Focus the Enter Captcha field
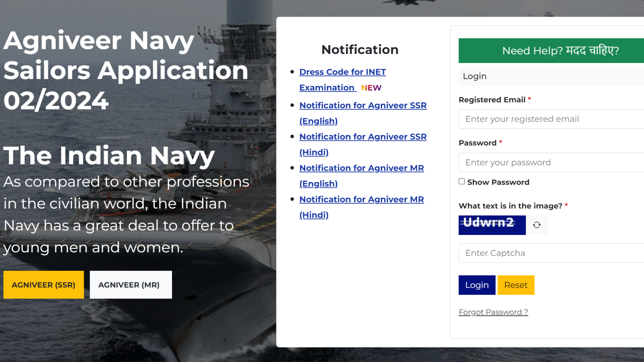This screenshot has height=362, width=644. tap(551, 253)
